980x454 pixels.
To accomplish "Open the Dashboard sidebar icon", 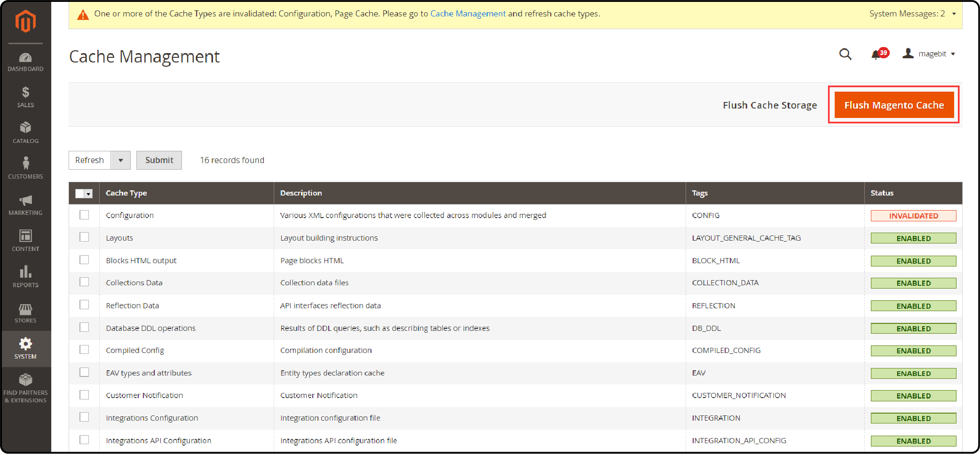I will point(25,58).
